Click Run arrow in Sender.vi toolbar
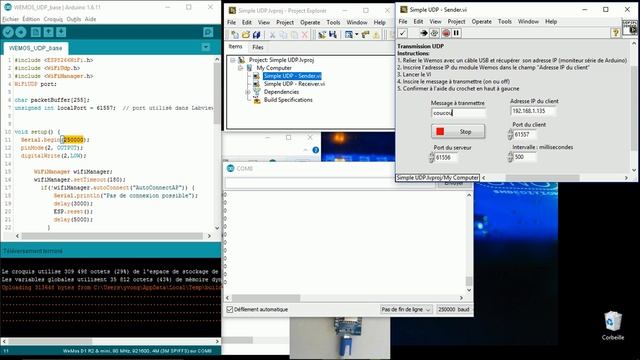Image resolution: width=640 pixels, height=360 pixels. tap(424, 33)
